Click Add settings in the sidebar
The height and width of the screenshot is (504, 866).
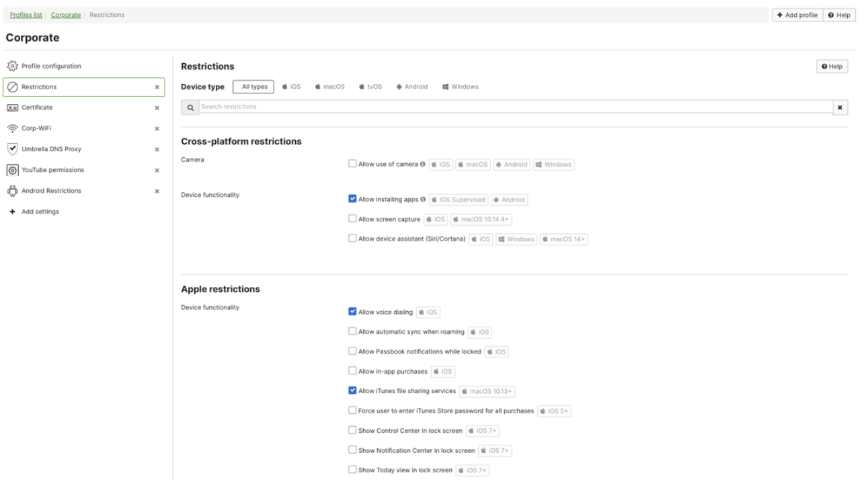pos(40,212)
